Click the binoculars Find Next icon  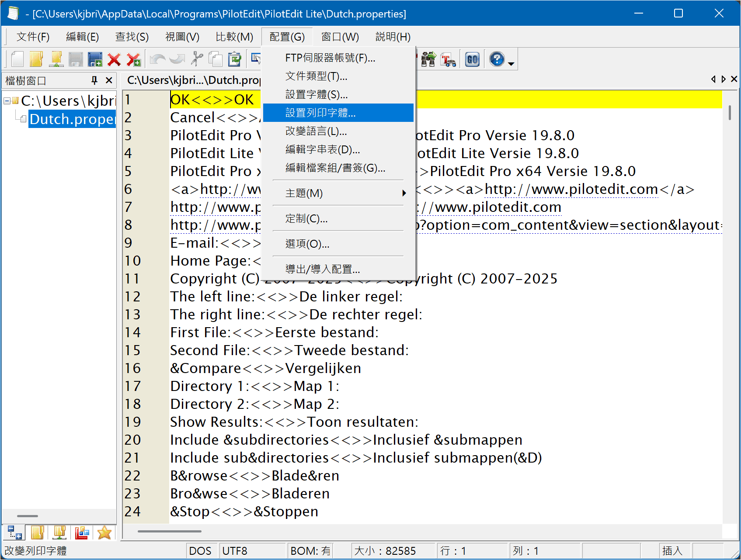pyautogui.click(x=428, y=59)
